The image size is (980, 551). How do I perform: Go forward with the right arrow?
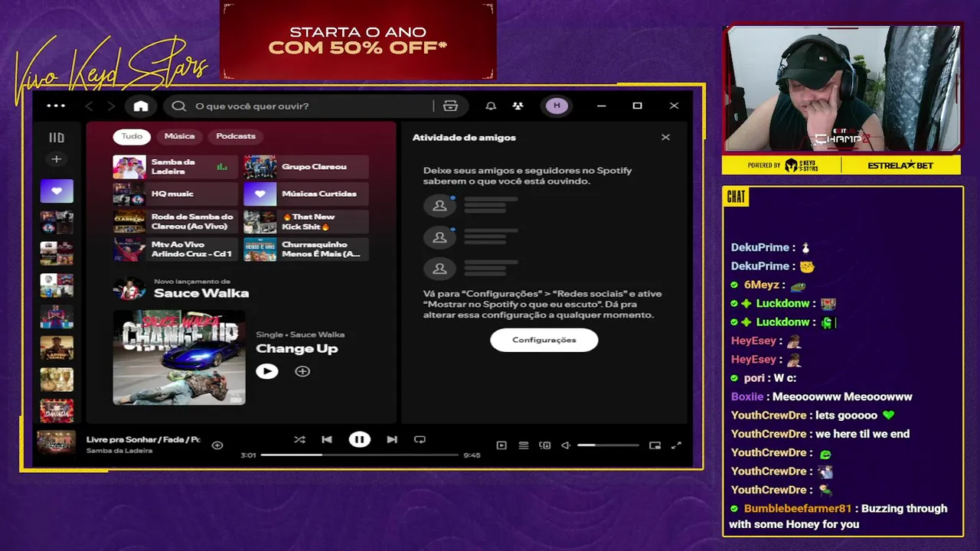coord(111,106)
